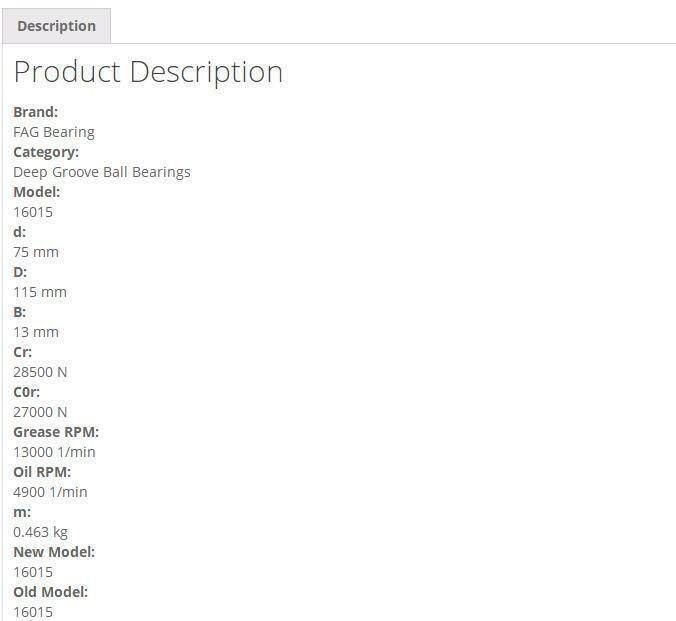This screenshot has width=676, height=621.
Task: Click the Product Description heading
Action: point(148,72)
